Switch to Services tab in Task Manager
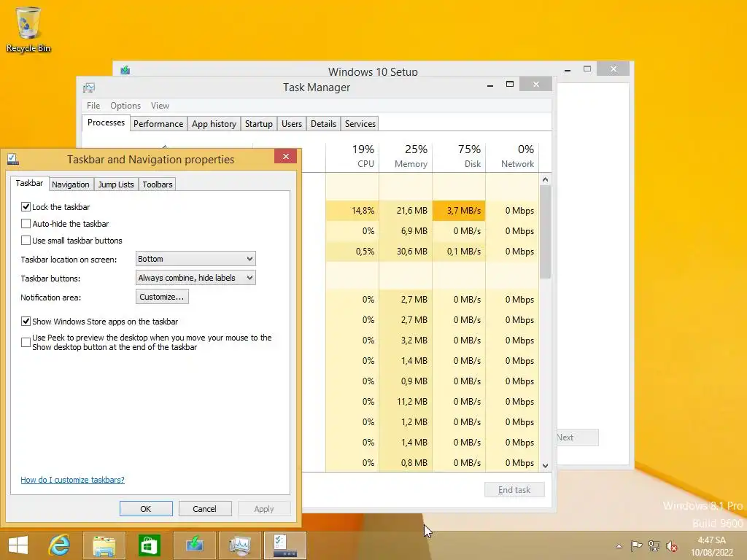Screen dimensions: 747x560 click(360, 124)
